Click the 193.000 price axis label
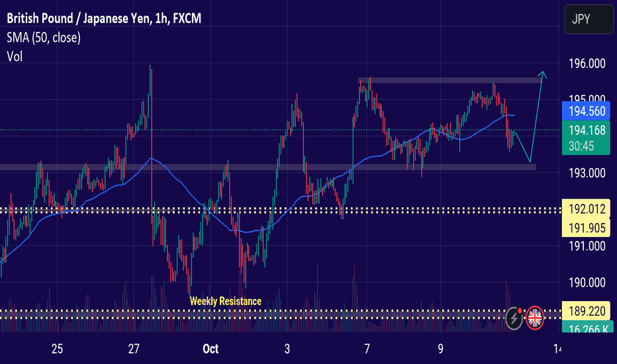The height and width of the screenshot is (364, 617). point(587,173)
